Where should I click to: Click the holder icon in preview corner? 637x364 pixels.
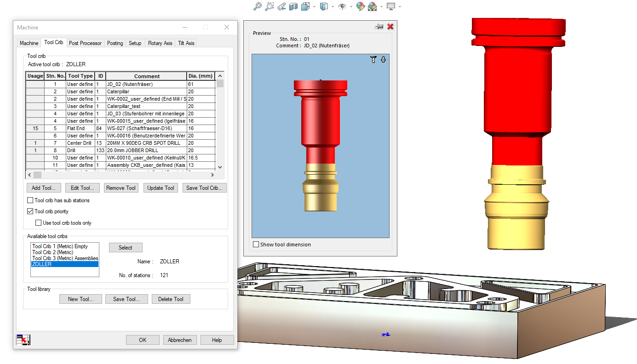[x=383, y=59]
